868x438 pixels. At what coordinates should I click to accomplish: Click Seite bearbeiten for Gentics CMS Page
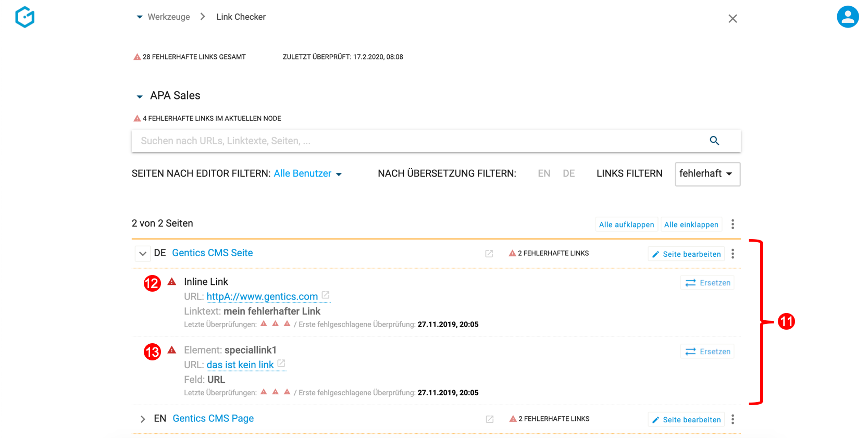click(x=686, y=419)
